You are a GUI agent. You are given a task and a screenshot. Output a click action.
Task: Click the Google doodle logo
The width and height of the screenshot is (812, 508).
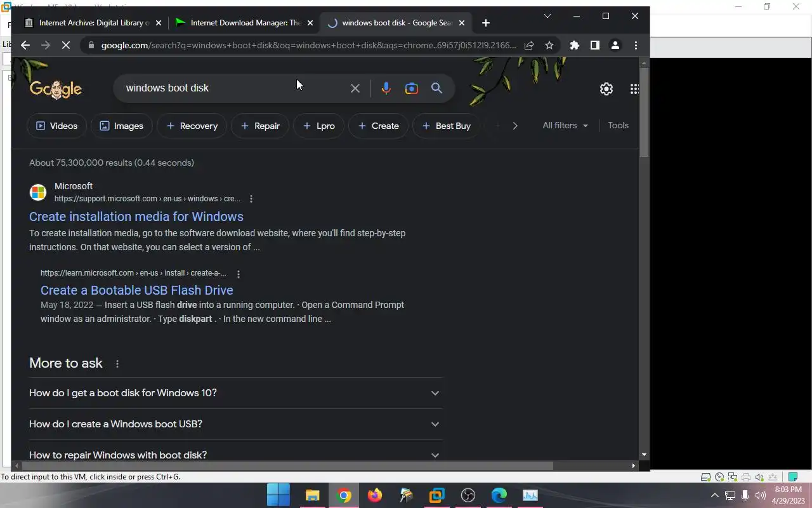56,90
